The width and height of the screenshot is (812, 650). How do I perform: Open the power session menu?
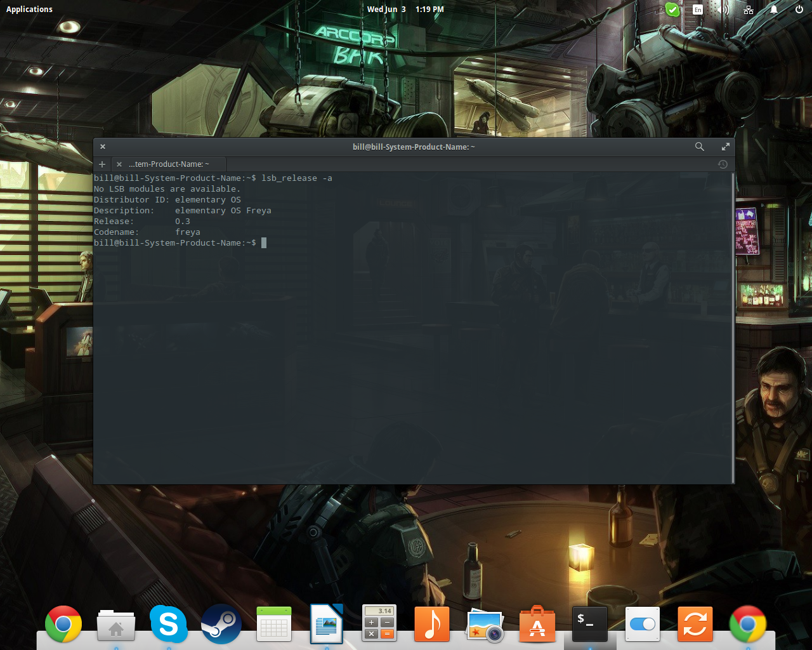point(799,10)
